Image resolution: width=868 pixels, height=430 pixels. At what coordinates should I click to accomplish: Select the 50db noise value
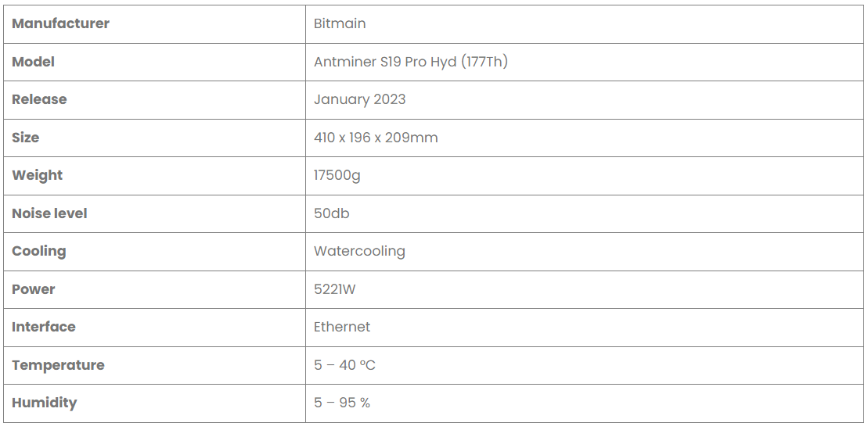click(332, 213)
